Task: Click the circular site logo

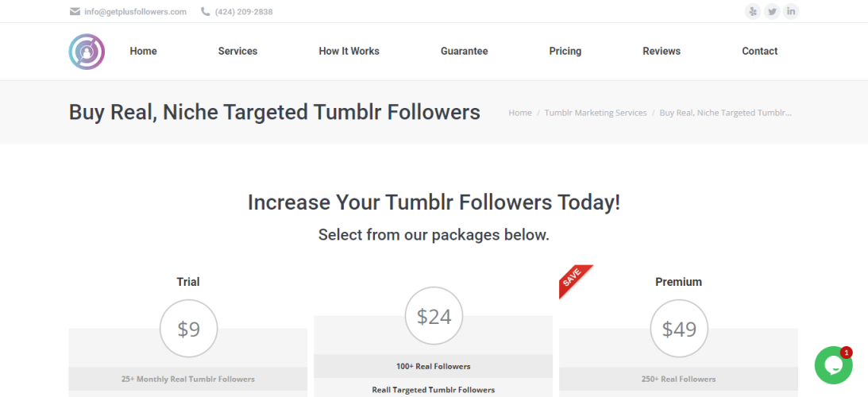Action: pyautogui.click(x=87, y=52)
